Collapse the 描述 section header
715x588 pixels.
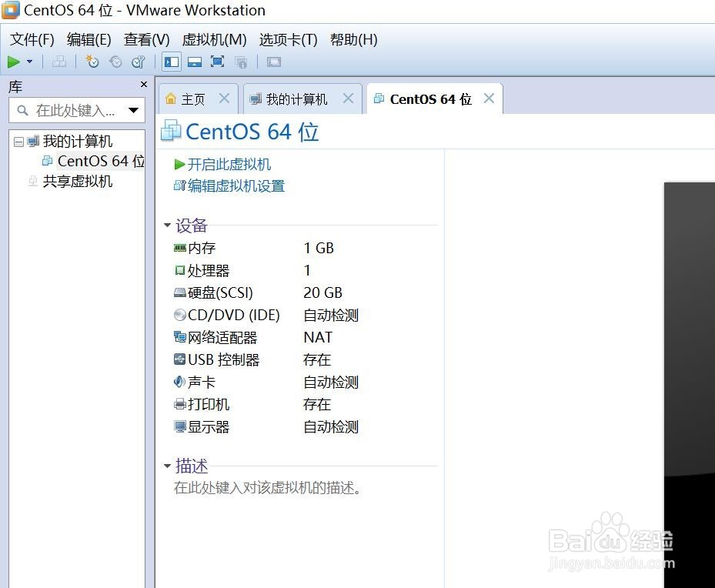pos(168,466)
